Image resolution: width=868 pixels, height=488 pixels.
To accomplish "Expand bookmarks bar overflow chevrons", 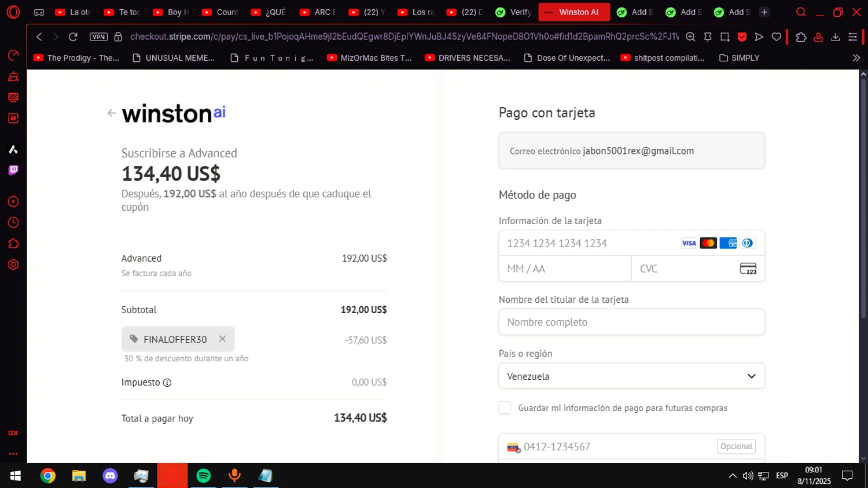I will (856, 58).
